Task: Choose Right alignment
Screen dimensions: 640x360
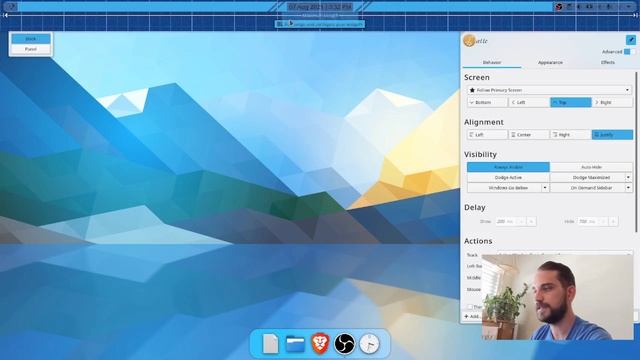Action: tap(571, 135)
